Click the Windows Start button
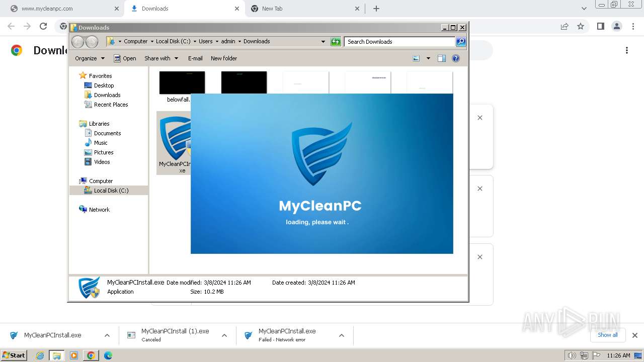This screenshot has height=362, width=644. (14, 355)
